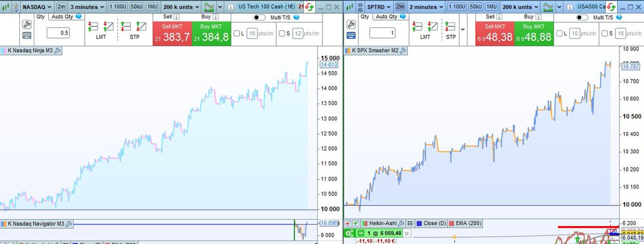The height and width of the screenshot is (244, 644).
Task: Open the 2 minutes timeframe dropdown
Action: pos(426,6)
